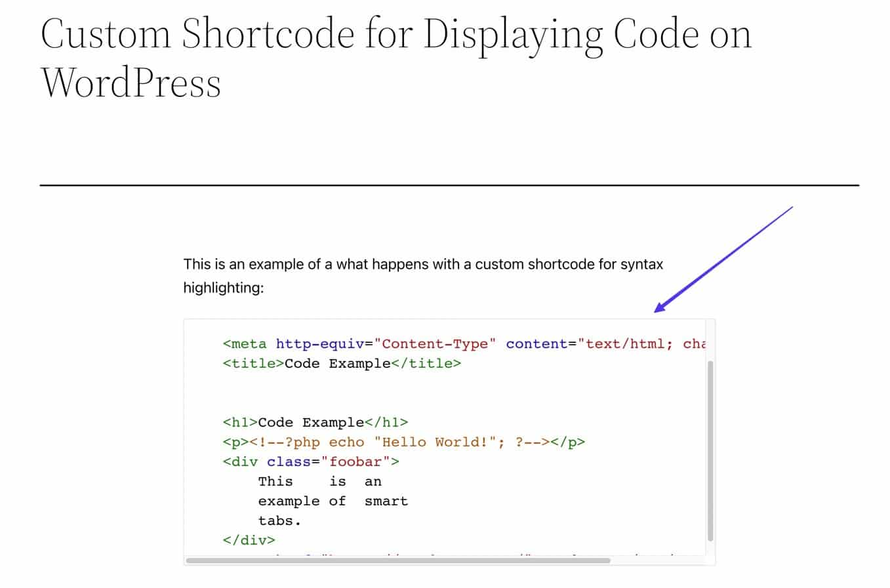
Task: Click the closing </h1> tag in code
Action: point(386,423)
